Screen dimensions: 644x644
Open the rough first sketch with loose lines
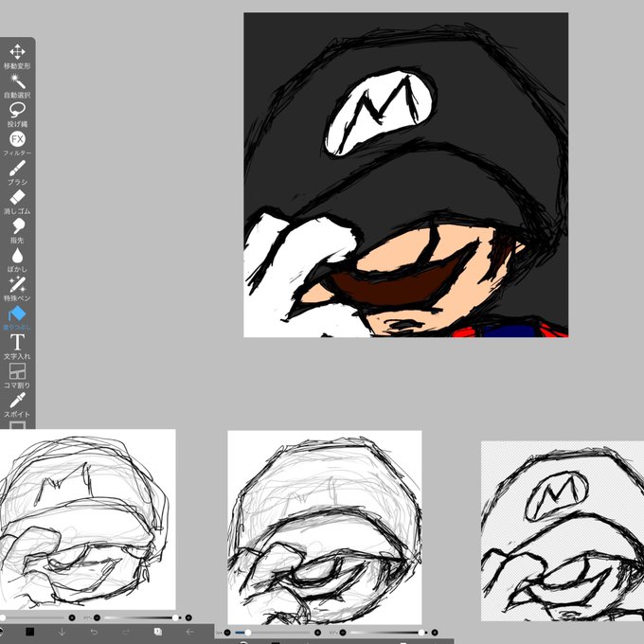pyautogui.click(x=87, y=520)
